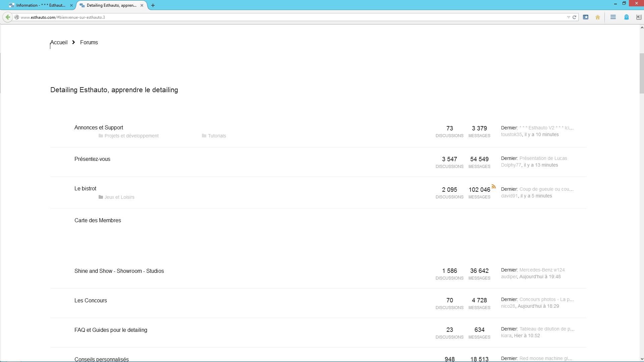Image resolution: width=644 pixels, height=362 pixels.
Task: Click the folder icon beside Jeux et Loisirs
Action: point(101,197)
